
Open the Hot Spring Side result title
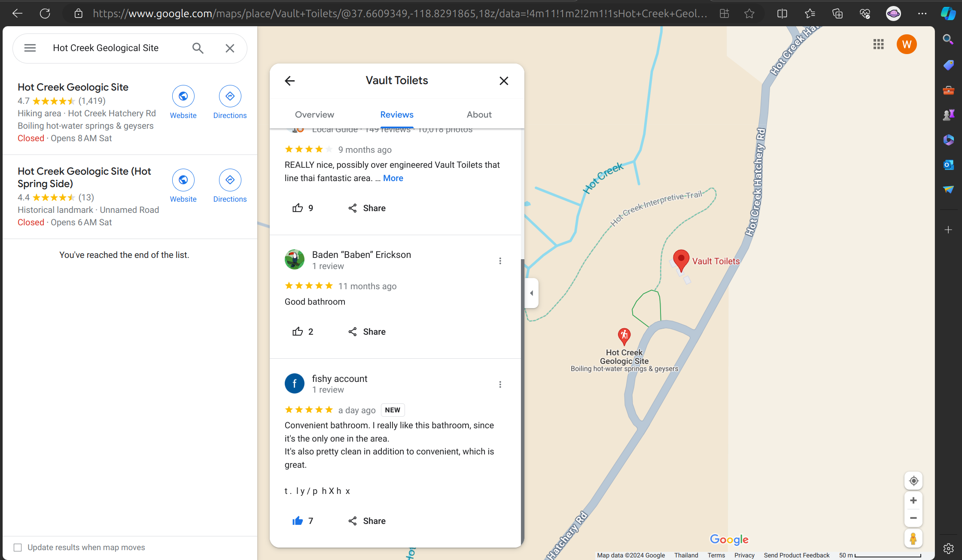click(x=84, y=177)
